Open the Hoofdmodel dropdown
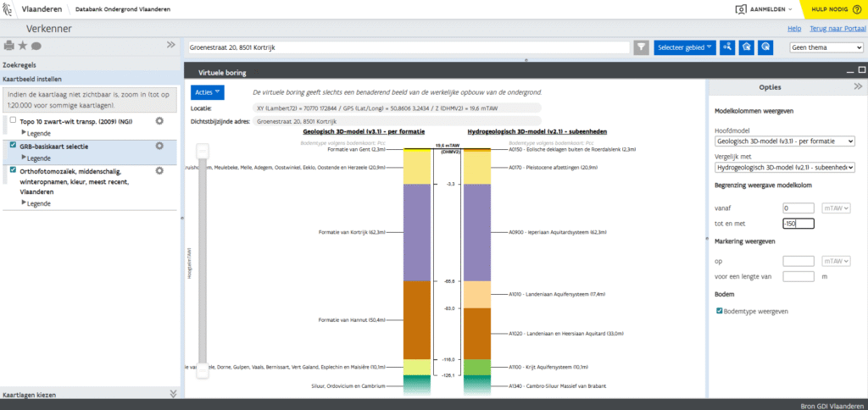Image resolution: width=868 pixels, height=410 pixels. pos(784,141)
